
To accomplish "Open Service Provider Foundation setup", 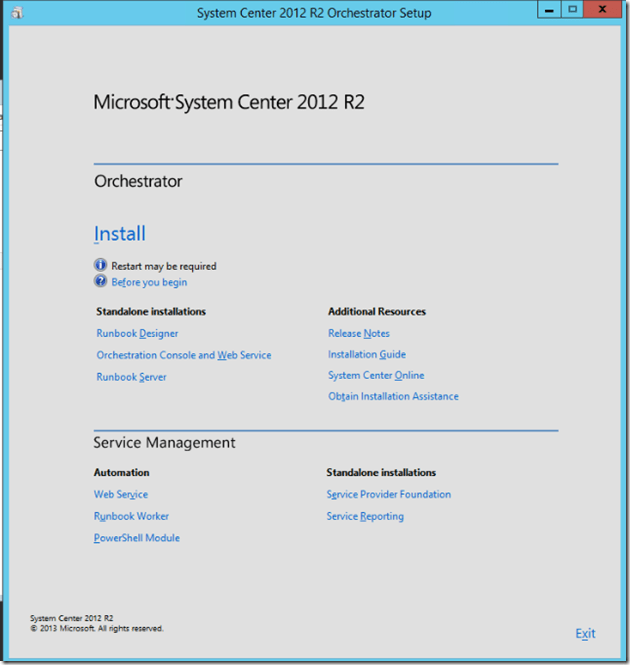I will 388,495.
